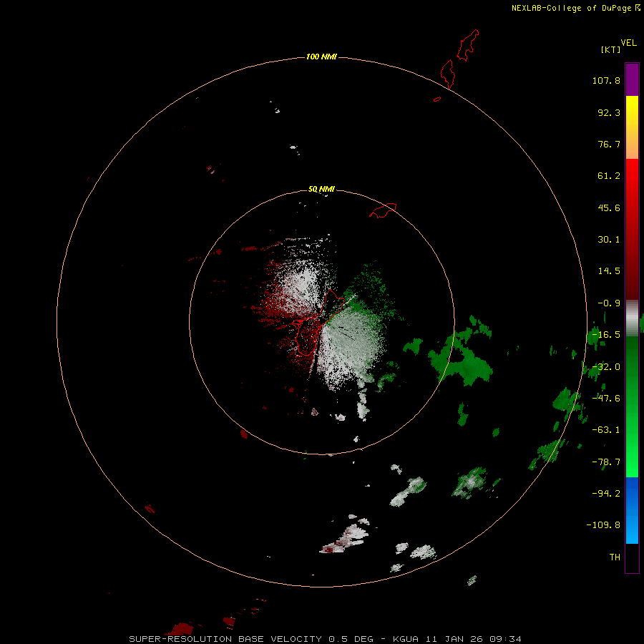Click the 76.7 velocity legend value

point(609,144)
